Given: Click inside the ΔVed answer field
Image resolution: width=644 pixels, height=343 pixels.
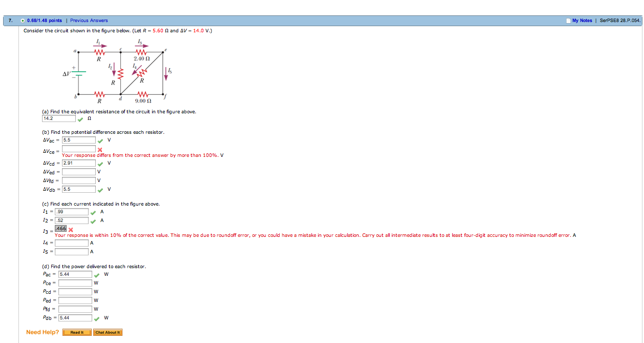Looking at the screenshot, I should [79, 172].
